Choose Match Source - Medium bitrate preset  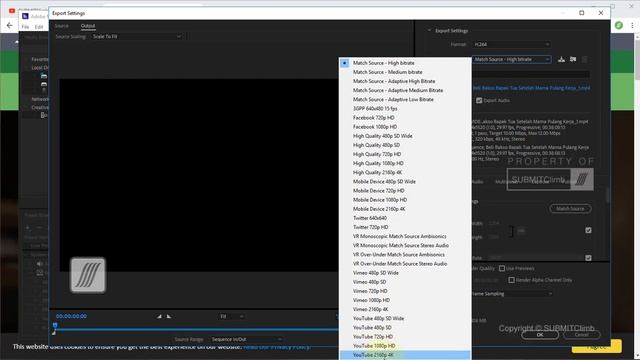(405, 72)
